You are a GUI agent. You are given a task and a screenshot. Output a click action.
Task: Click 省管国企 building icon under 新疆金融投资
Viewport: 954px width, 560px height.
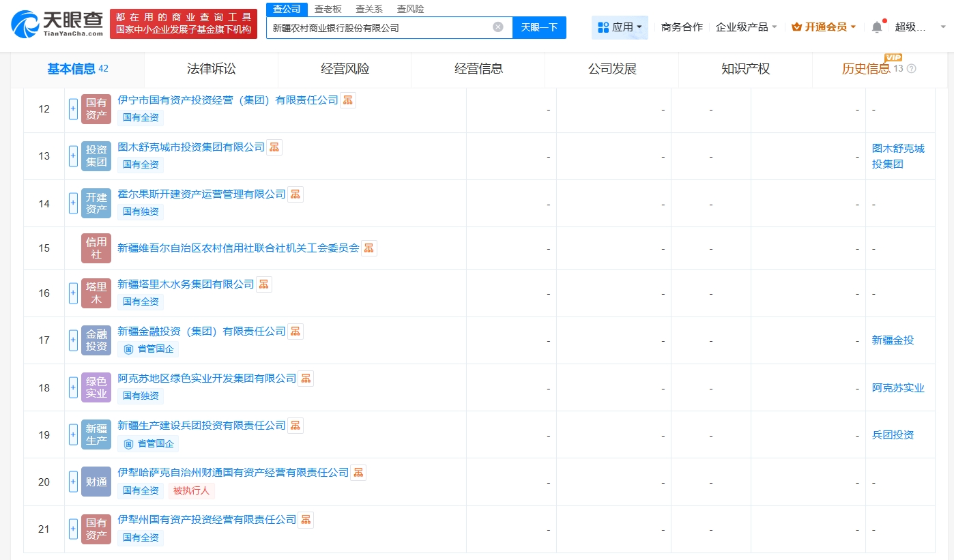pyautogui.click(x=129, y=349)
